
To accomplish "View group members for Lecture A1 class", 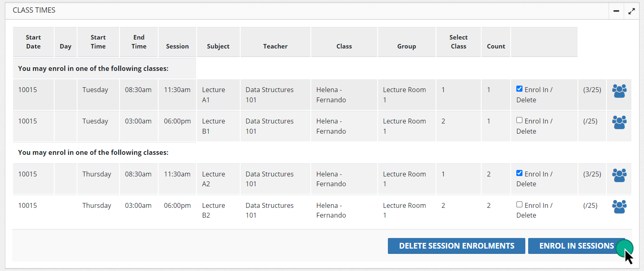I will point(619,91).
